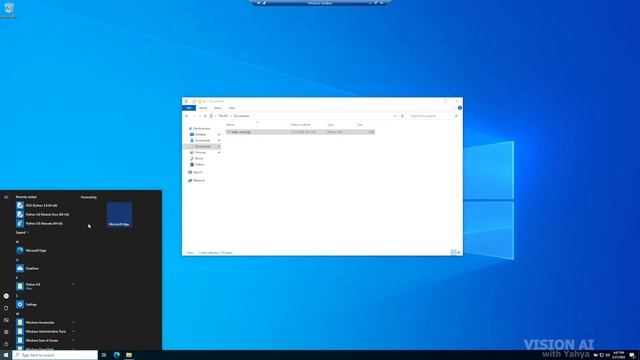This screenshot has height=360, width=640.
Task: Click Documents in the address breadcrumb
Action: pos(242,116)
